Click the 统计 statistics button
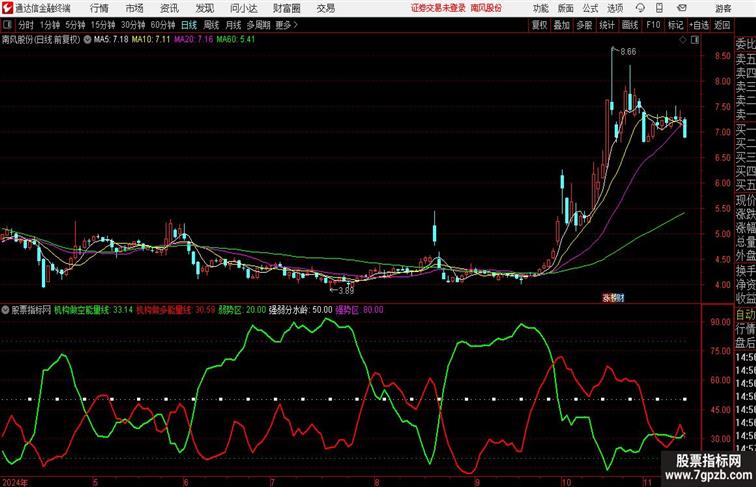Screen dimensions: 756x487 pos(607,25)
